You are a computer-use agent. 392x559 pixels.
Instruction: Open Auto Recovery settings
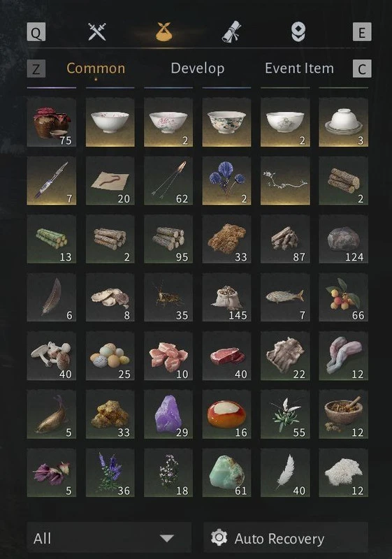(286, 538)
